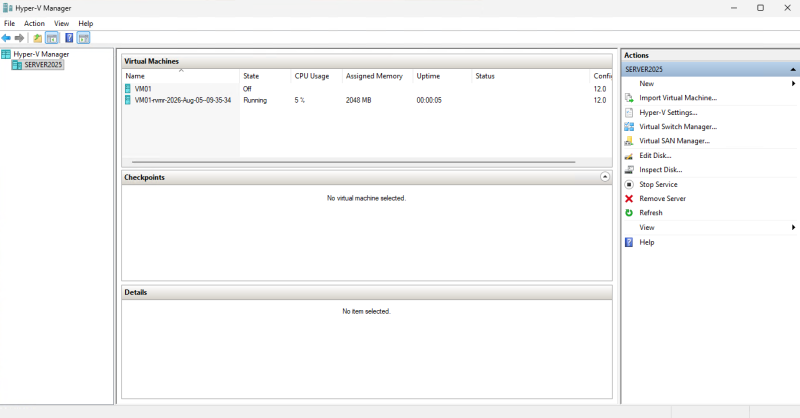This screenshot has height=418, width=800.
Task: Expand the View submenu arrow in Actions
Action: 793,228
